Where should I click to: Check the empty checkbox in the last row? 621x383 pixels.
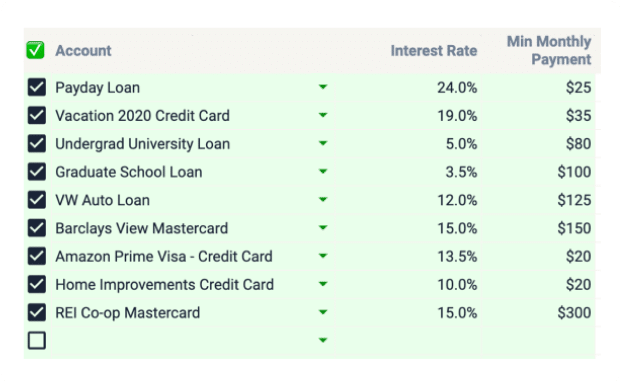coord(36,340)
